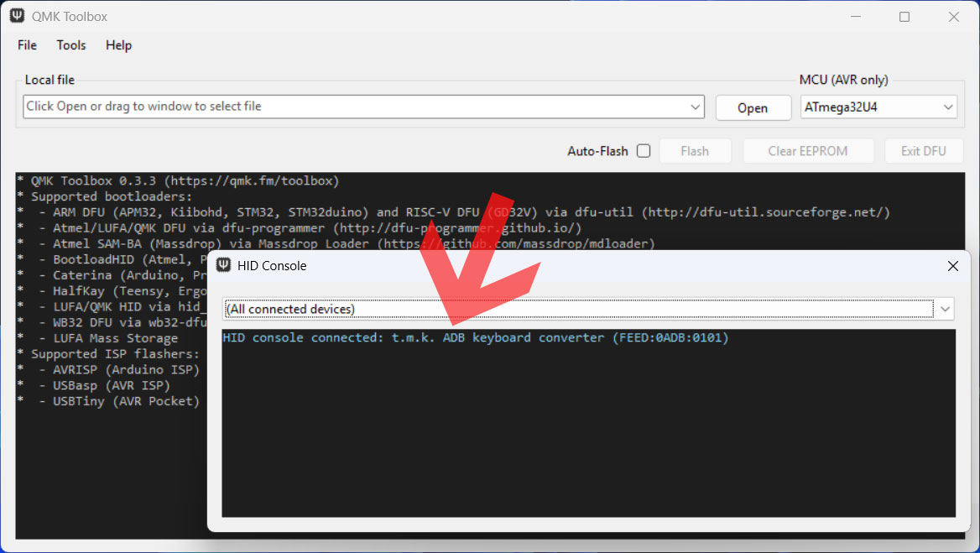Click the 'Atmel SAM-BA (Massdrop)' log line
The width and height of the screenshot is (980, 553).
[x=336, y=243]
